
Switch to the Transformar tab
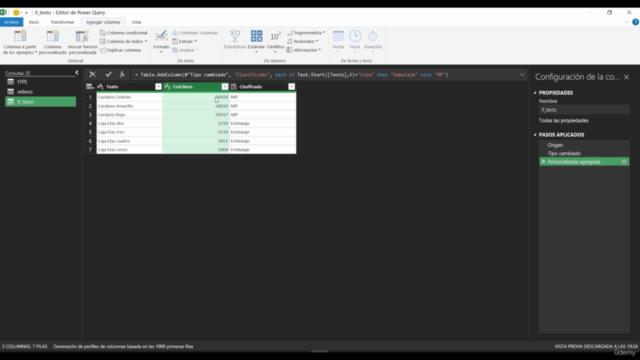pyautogui.click(x=62, y=22)
